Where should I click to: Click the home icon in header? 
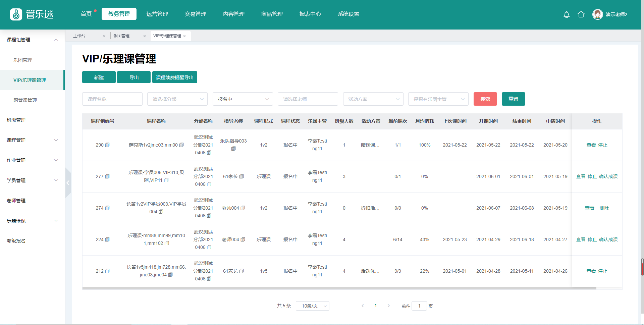coord(581,14)
